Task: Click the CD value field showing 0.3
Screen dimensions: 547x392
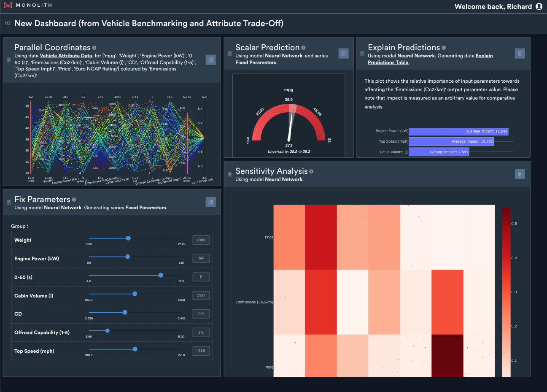Action: click(201, 314)
